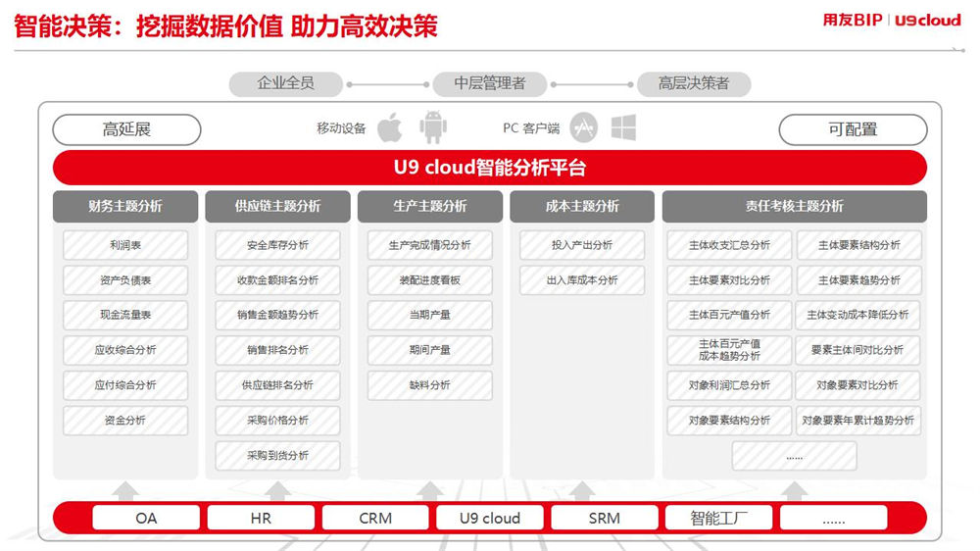Image resolution: width=980 pixels, height=551 pixels.
Task: Click the 对象要素年累计趋势分析 item
Action: tap(857, 421)
